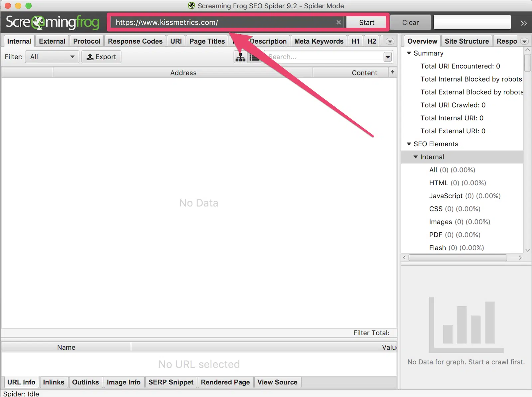
Task: Select the SERP Snippet bottom tab
Action: [171, 382]
